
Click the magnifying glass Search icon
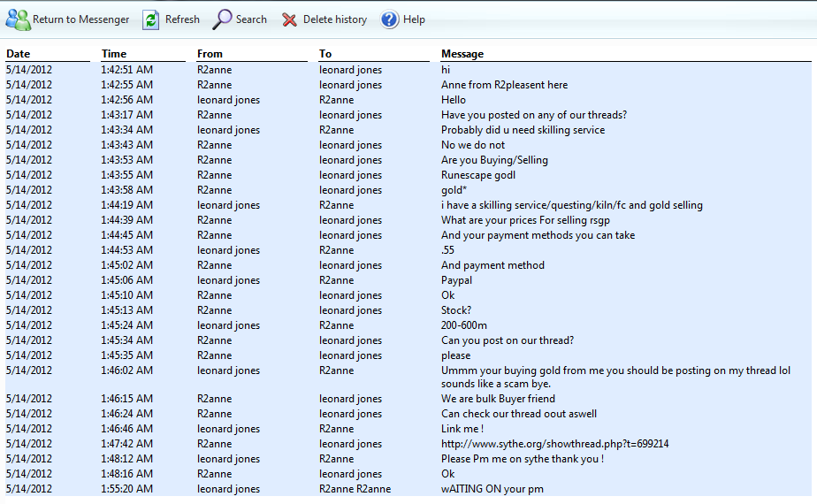click(222, 19)
